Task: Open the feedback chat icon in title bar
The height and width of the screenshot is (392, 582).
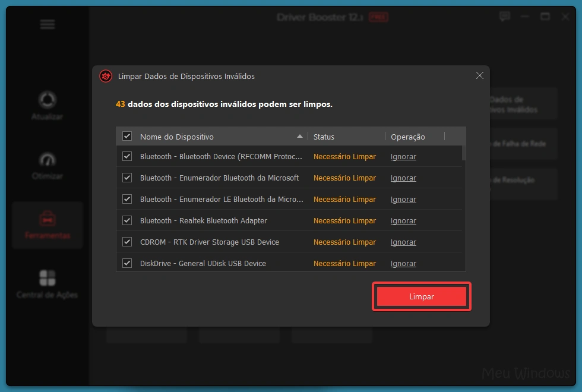Action: click(x=504, y=16)
